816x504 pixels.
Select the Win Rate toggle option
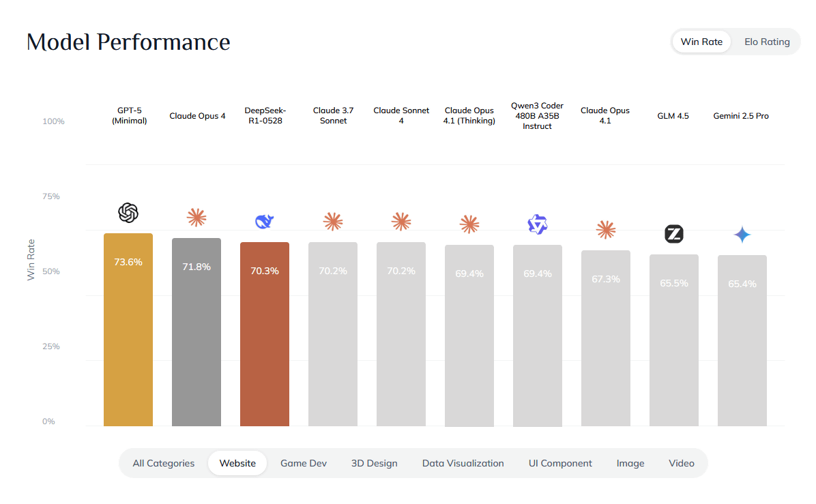pyautogui.click(x=701, y=42)
